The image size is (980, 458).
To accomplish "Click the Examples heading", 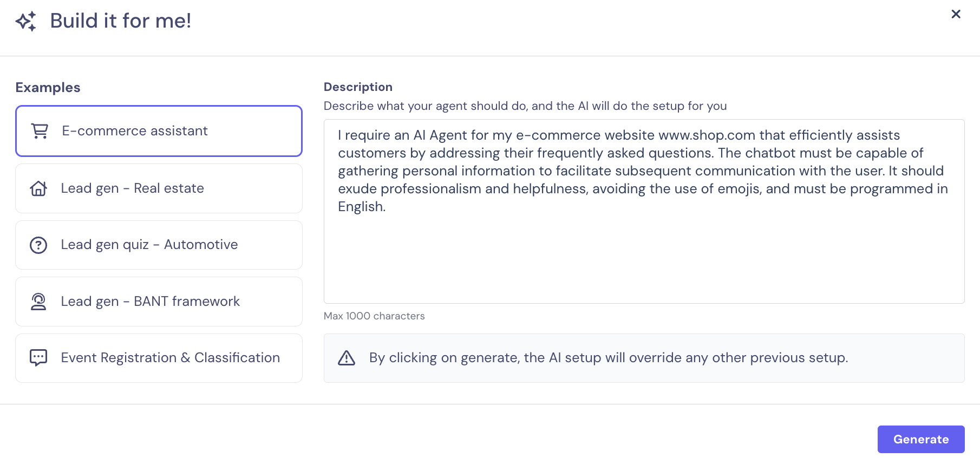I will pos(48,88).
